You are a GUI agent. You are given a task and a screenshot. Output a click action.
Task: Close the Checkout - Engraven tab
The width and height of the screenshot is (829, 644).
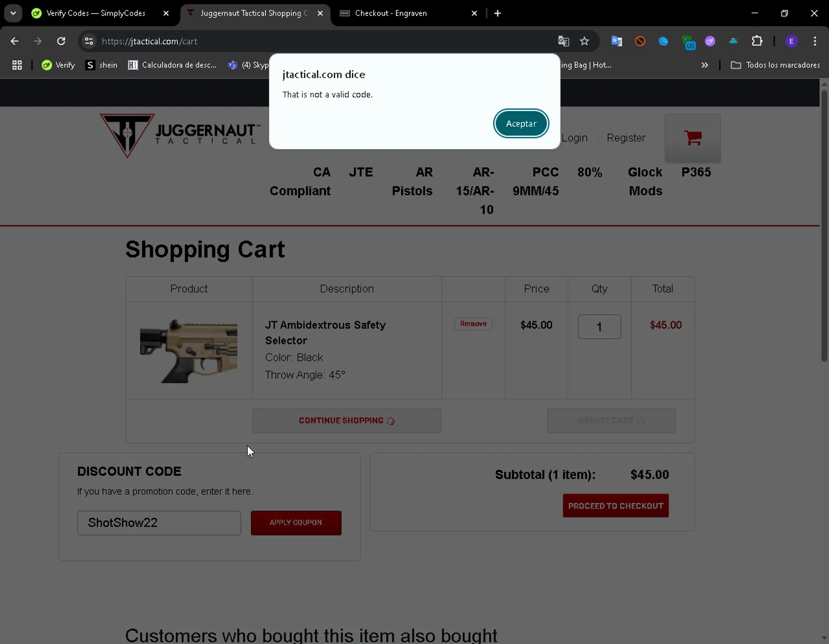click(474, 13)
